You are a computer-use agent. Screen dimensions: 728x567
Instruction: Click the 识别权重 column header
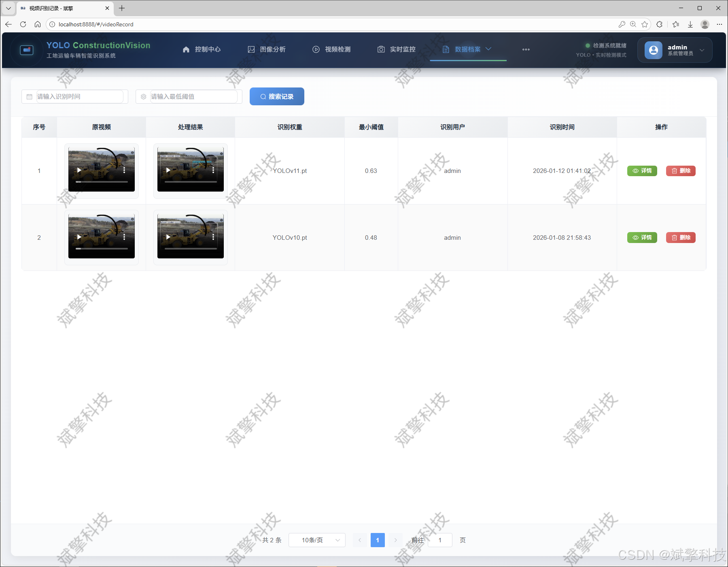[290, 127]
